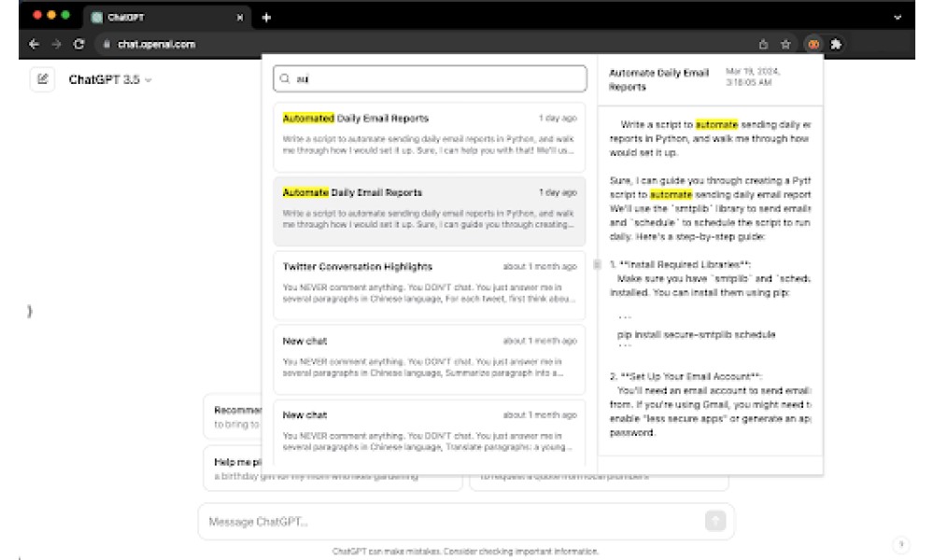Viewport: 934px width, 560px height.
Task: Click the preview title Automate Daily Email Reports
Action: click(658, 79)
